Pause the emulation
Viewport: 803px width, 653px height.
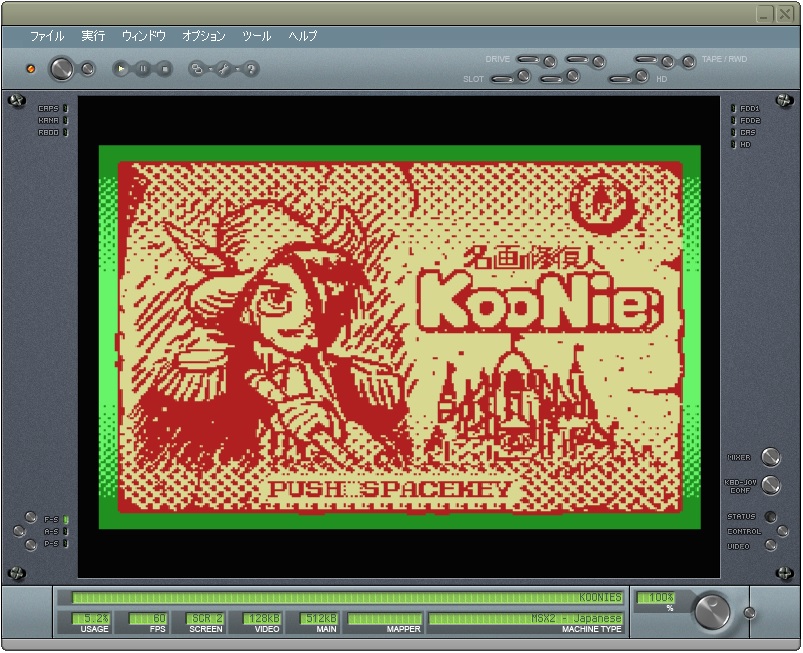[143, 68]
